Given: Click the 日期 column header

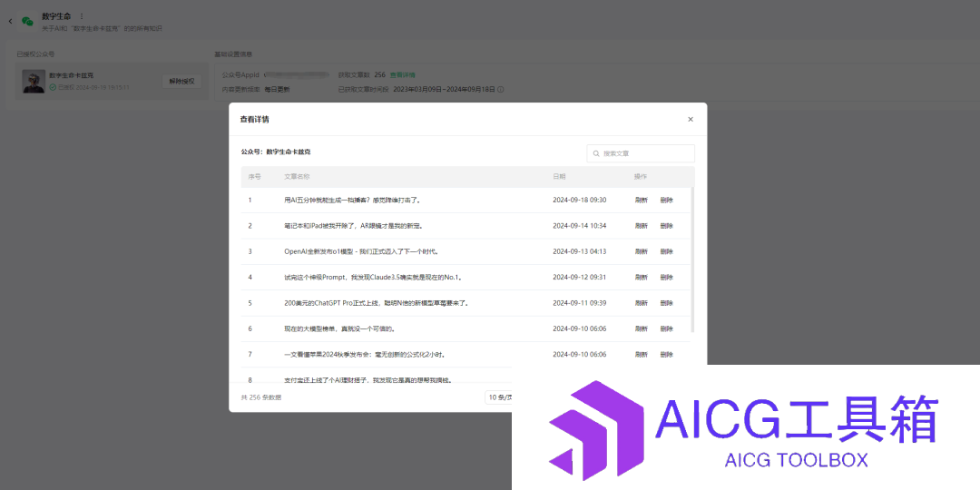Looking at the screenshot, I should point(559,177).
